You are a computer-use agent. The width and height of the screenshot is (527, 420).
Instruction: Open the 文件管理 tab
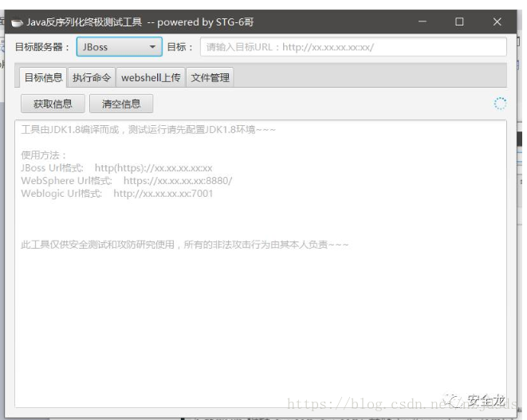[210, 77]
